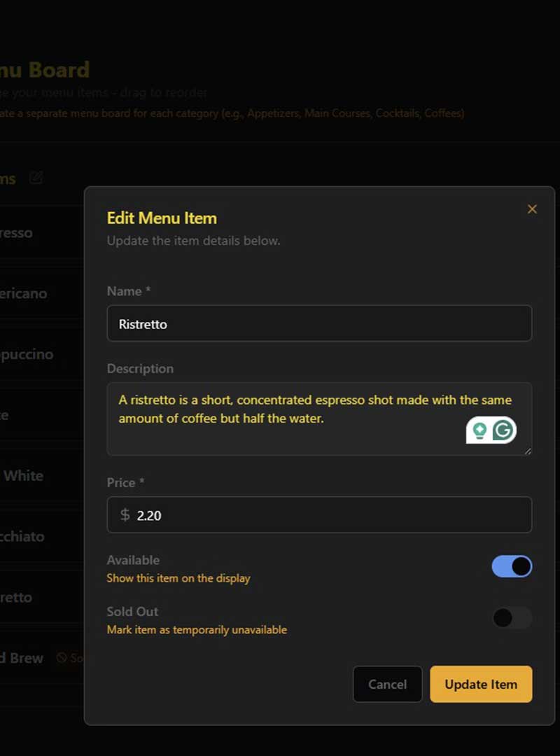The image size is (560, 756).
Task: Disable the Available toggle switch
Action: click(512, 566)
